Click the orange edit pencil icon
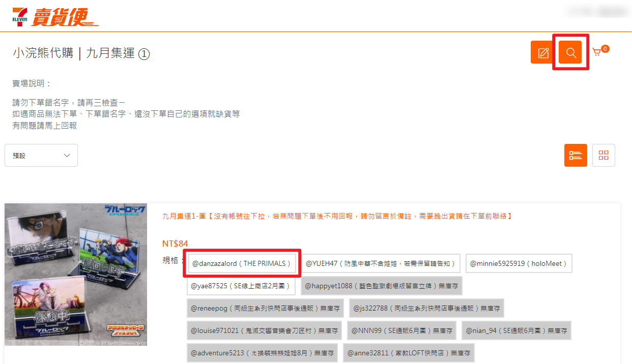The width and height of the screenshot is (632, 364). point(542,52)
